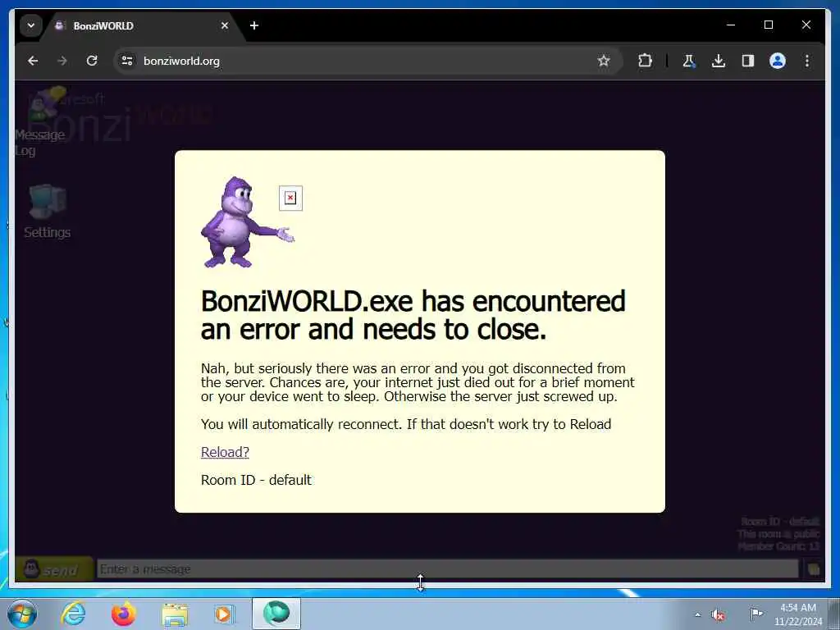Maximize the browser window
The width and height of the screenshot is (840, 630).
(768, 25)
